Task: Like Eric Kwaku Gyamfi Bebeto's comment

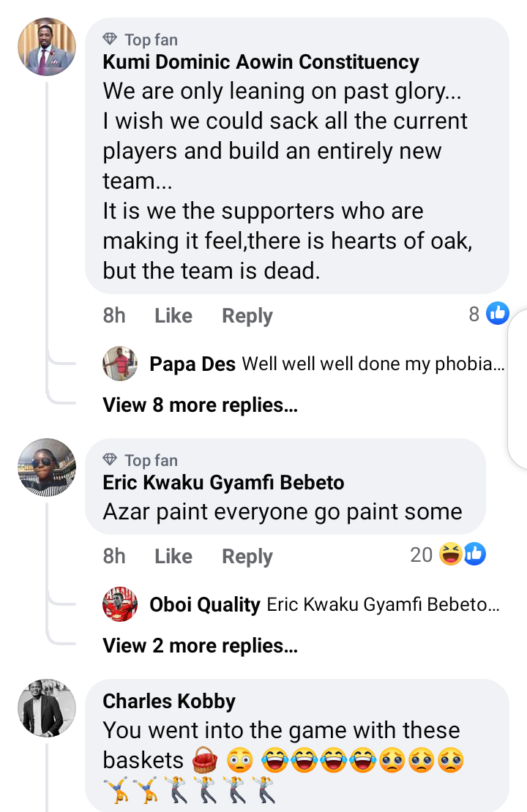Action: [x=173, y=557]
